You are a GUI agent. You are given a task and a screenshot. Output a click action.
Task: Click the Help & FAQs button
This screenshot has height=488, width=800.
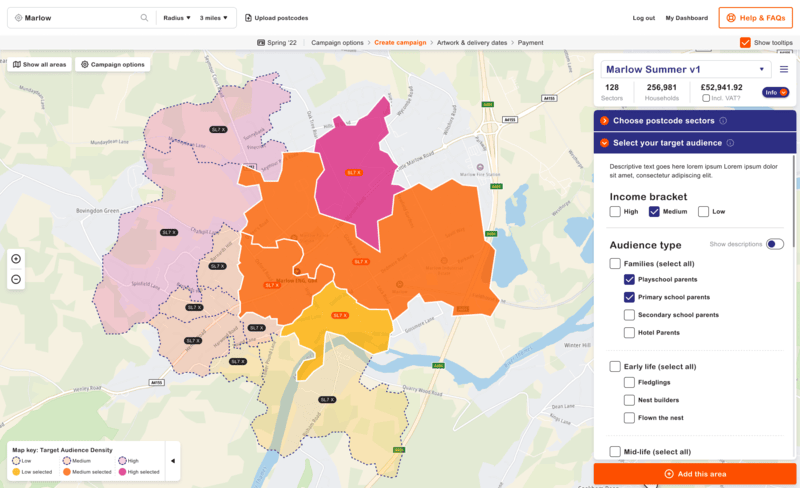[x=756, y=18]
